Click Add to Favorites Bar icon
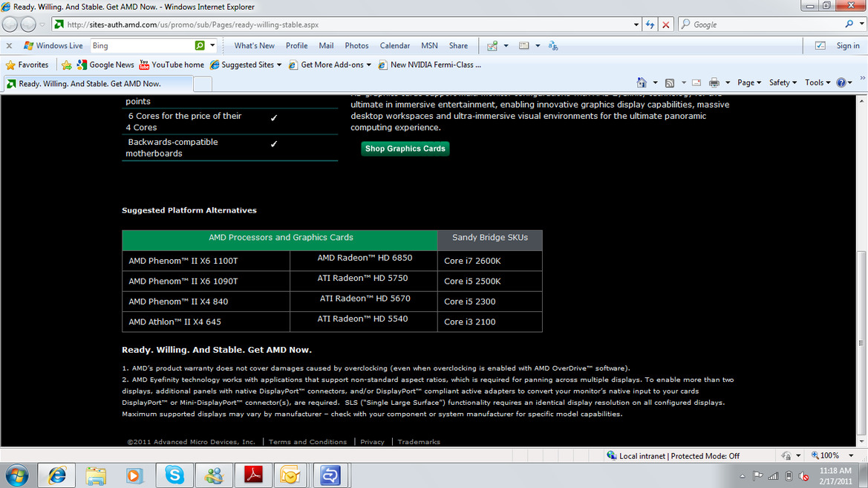Image resolution: width=868 pixels, height=488 pixels. click(66, 65)
